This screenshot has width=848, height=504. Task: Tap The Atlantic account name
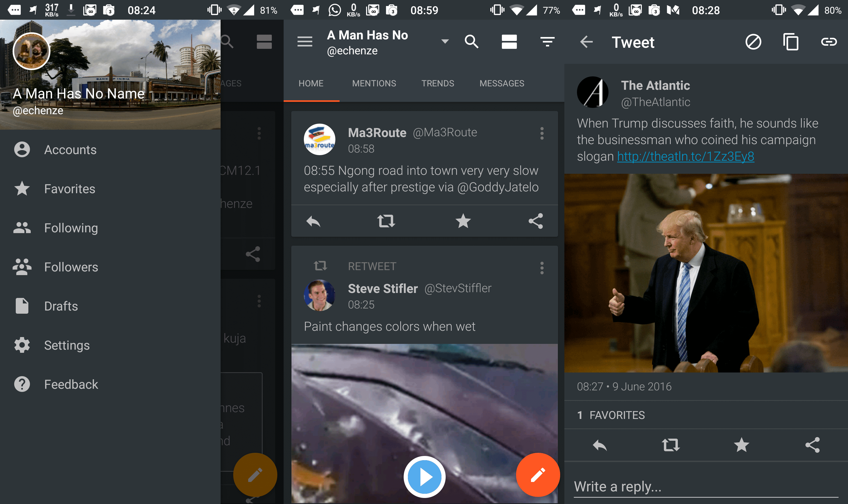tap(655, 86)
